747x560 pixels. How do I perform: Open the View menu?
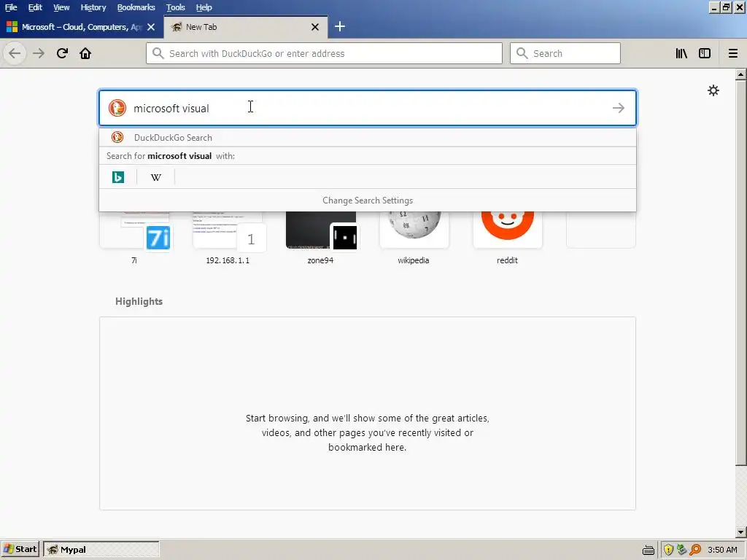[61, 7]
